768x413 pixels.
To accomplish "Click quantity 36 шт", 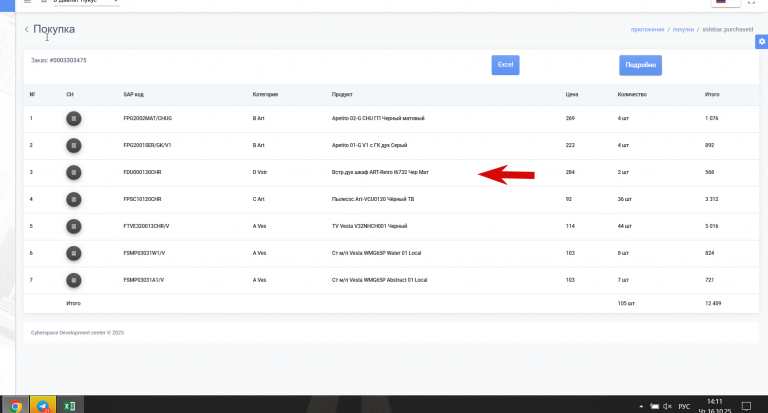I will (624, 199).
